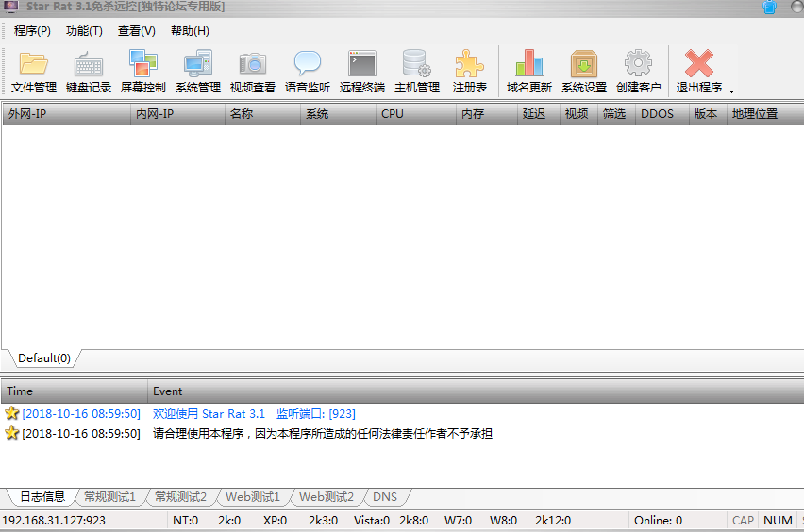Open the 帮助(H) menu
This screenshot has height=532, width=804.
pyautogui.click(x=190, y=31)
